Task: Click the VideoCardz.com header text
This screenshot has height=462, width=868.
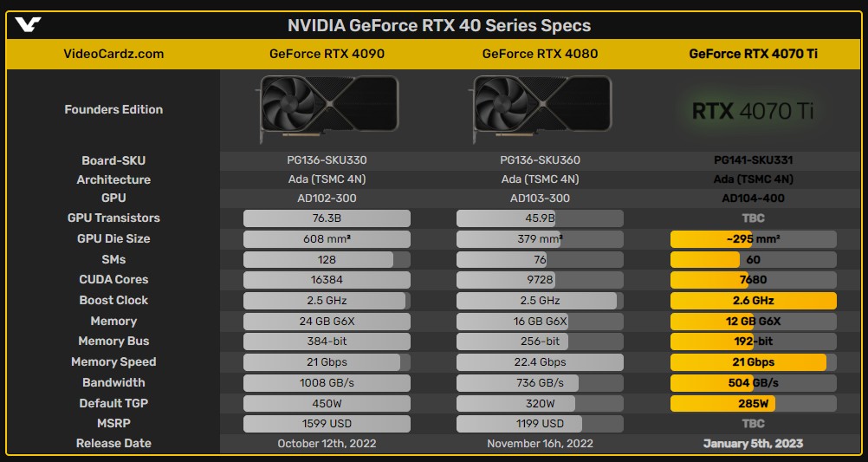Action: click(x=113, y=54)
